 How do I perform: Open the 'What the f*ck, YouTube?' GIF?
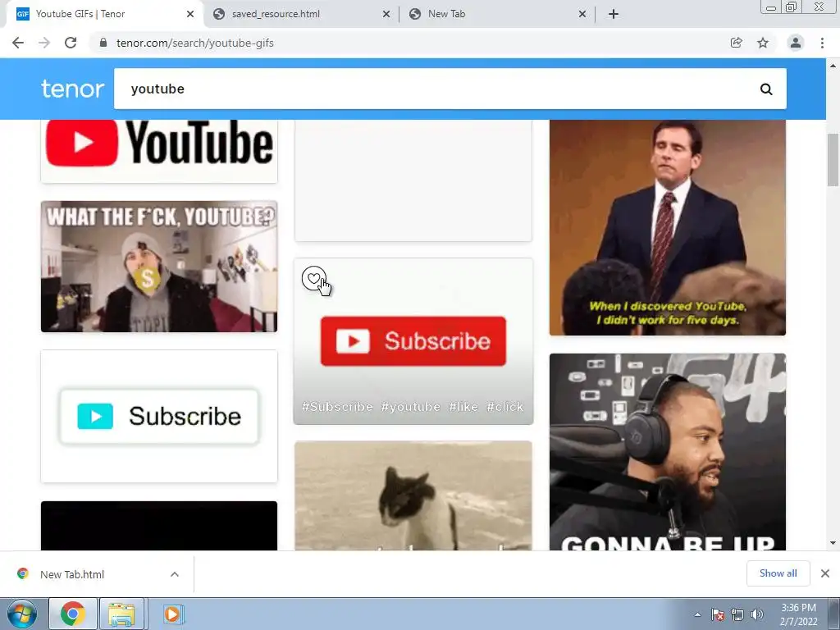(x=159, y=267)
